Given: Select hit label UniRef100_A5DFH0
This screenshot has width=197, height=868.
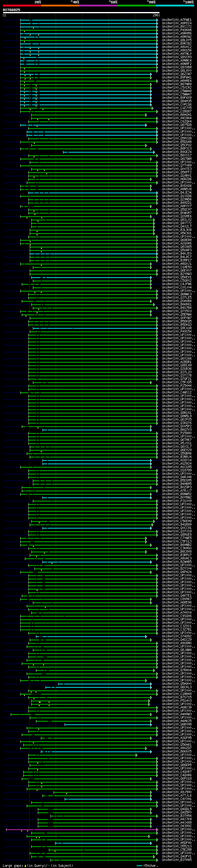Looking at the screenshot, I should 176,843.
